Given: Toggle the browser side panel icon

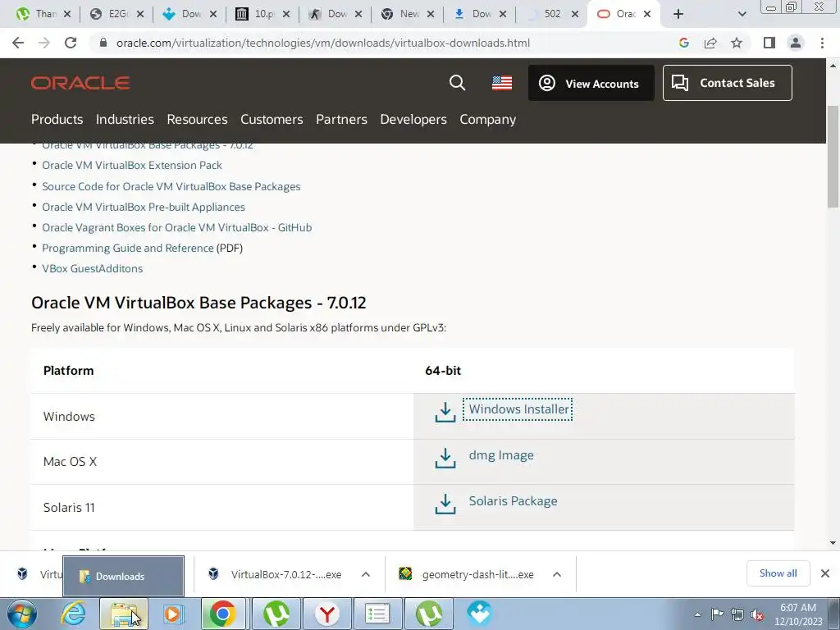Looking at the screenshot, I should 769,43.
